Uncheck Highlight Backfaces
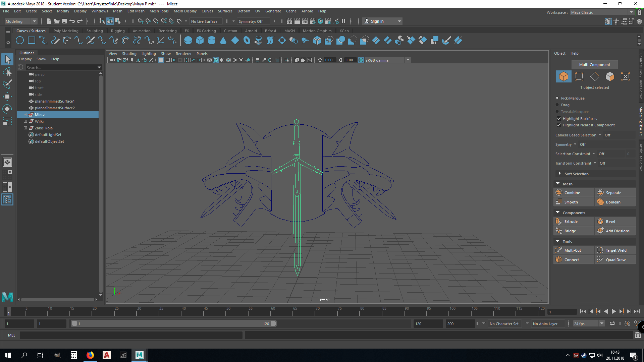The width and height of the screenshot is (644, 362). pyautogui.click(x=559, y=118)
